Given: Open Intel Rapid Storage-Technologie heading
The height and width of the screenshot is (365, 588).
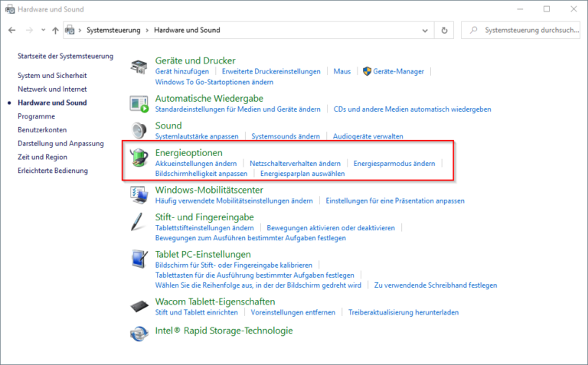Looking at the screenshot, I should click(224, 331).
